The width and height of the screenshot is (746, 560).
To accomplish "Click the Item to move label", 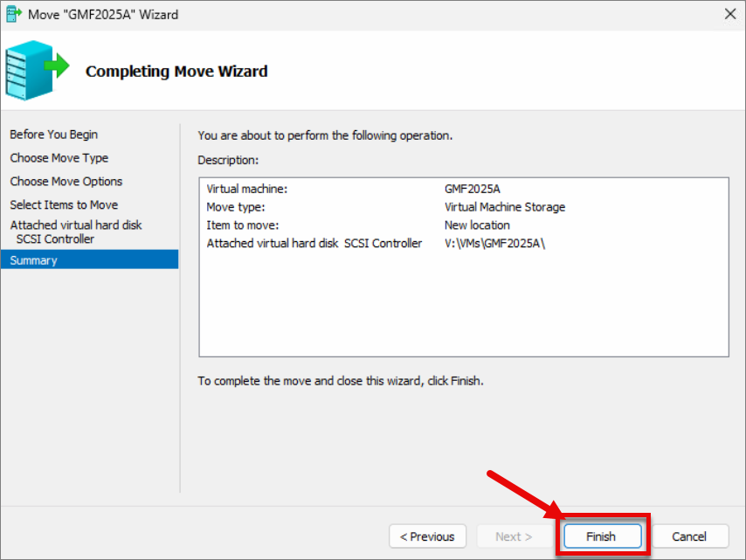I will click(242, 225).
